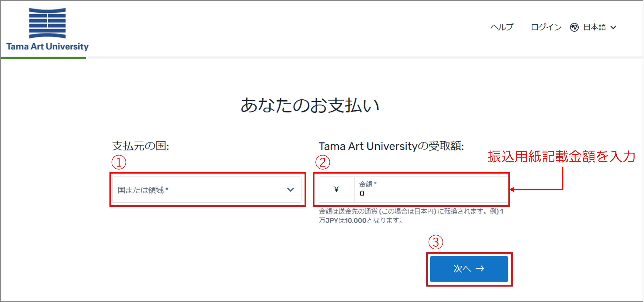The width and height of the screenshot is (644, 302).
Task: Click the red circled number 3
Action: [435, 242]
